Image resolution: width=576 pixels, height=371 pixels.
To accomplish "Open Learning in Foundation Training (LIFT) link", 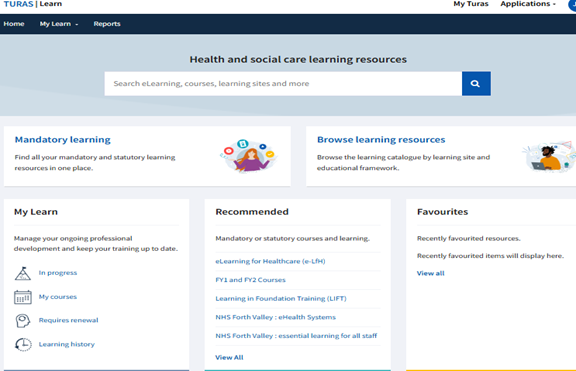I will coord(281,299).
